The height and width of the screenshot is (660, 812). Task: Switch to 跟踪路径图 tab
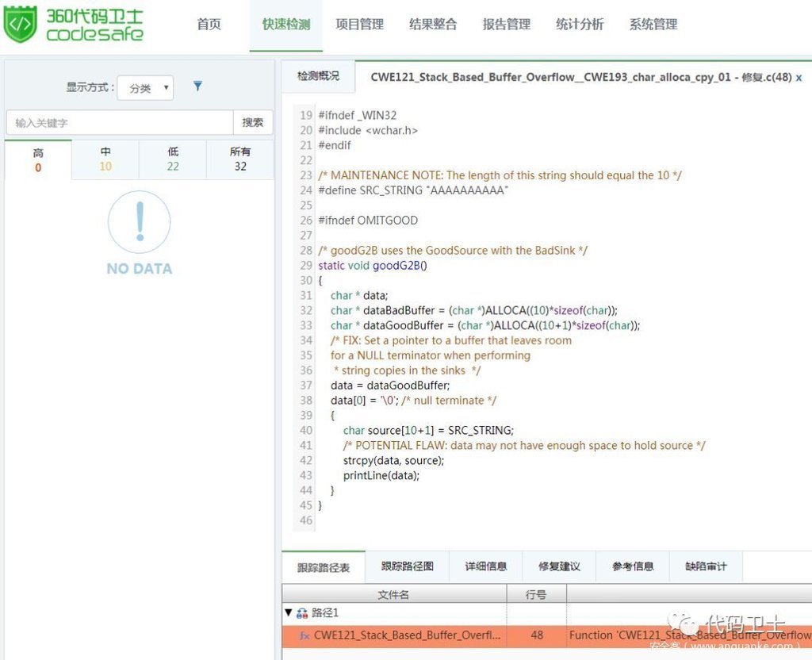408,566
